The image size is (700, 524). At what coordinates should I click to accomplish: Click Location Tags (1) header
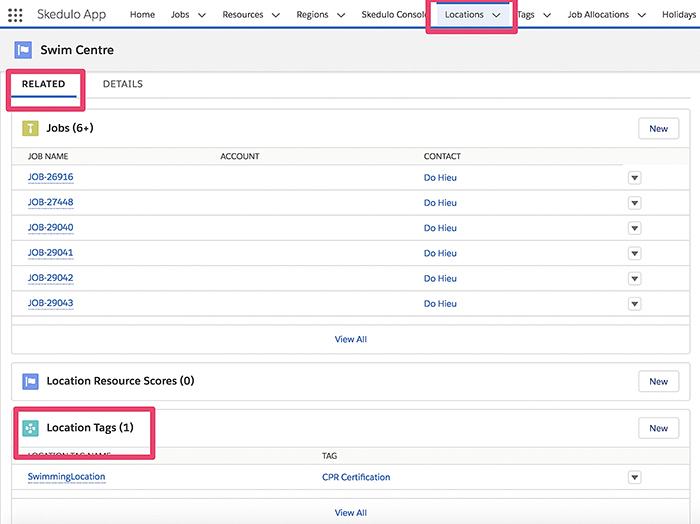(x=90, y=428)
